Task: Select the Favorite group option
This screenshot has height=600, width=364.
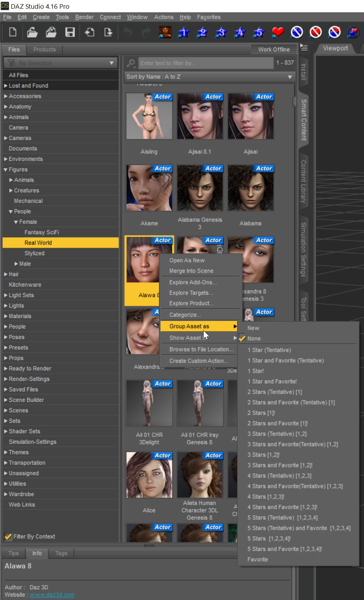Action: tap(258, 560)
